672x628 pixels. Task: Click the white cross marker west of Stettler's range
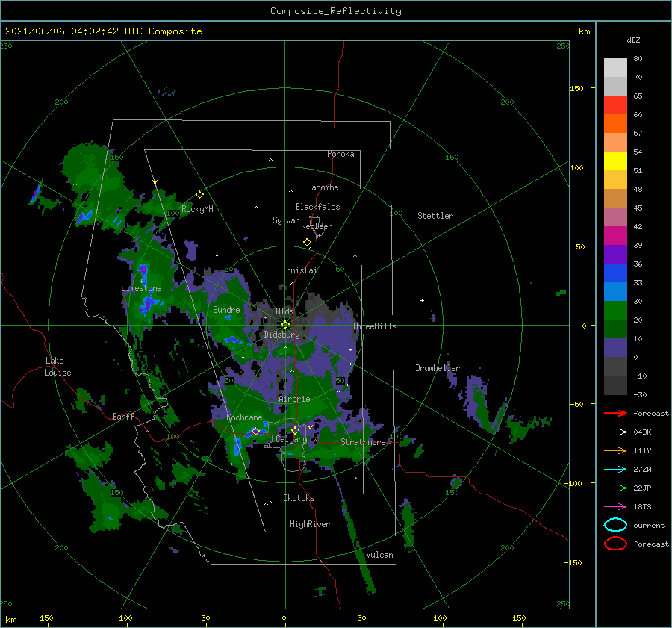coord(422,300)
